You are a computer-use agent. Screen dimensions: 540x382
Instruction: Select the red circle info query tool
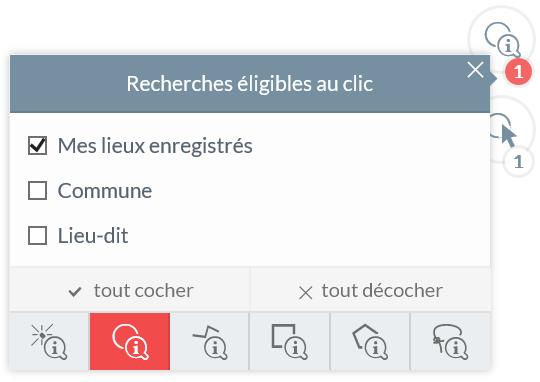[130, 341]
